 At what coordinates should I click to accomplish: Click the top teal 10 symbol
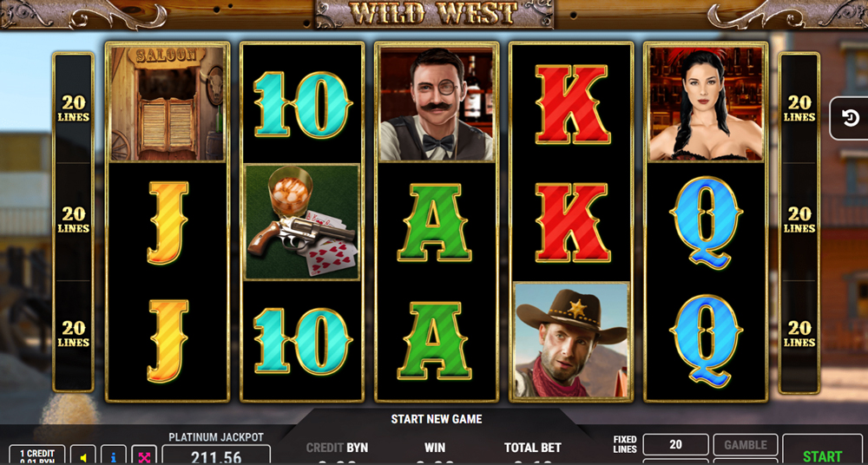tap(303, 104)
